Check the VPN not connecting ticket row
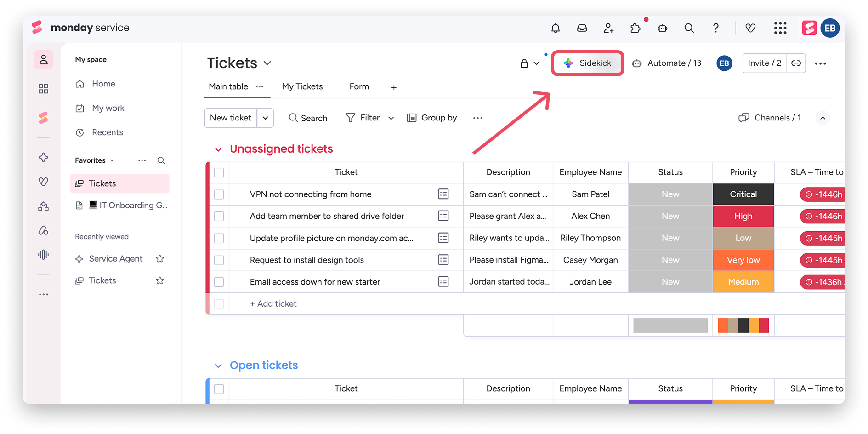The width and height of the screenshot is (868, 434). 219,194
